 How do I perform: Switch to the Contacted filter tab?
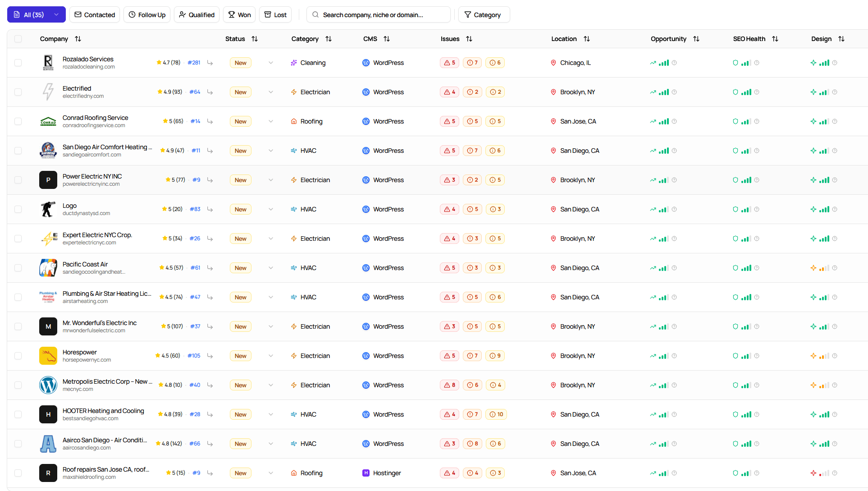pos(94,14)
